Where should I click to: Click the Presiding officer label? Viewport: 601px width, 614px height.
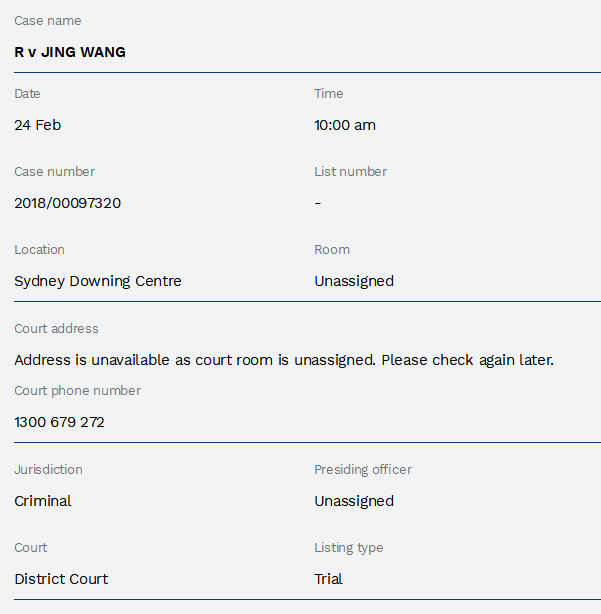point(363,470)
